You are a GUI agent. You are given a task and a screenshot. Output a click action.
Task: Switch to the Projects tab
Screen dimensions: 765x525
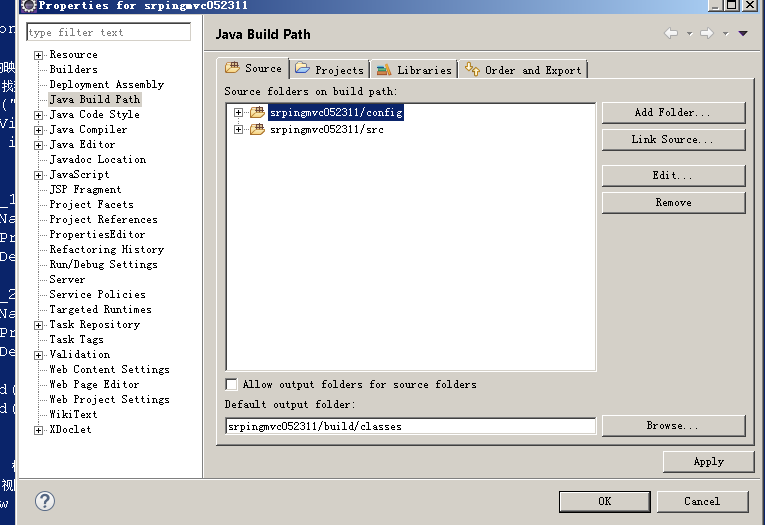[x=330, y=70]
